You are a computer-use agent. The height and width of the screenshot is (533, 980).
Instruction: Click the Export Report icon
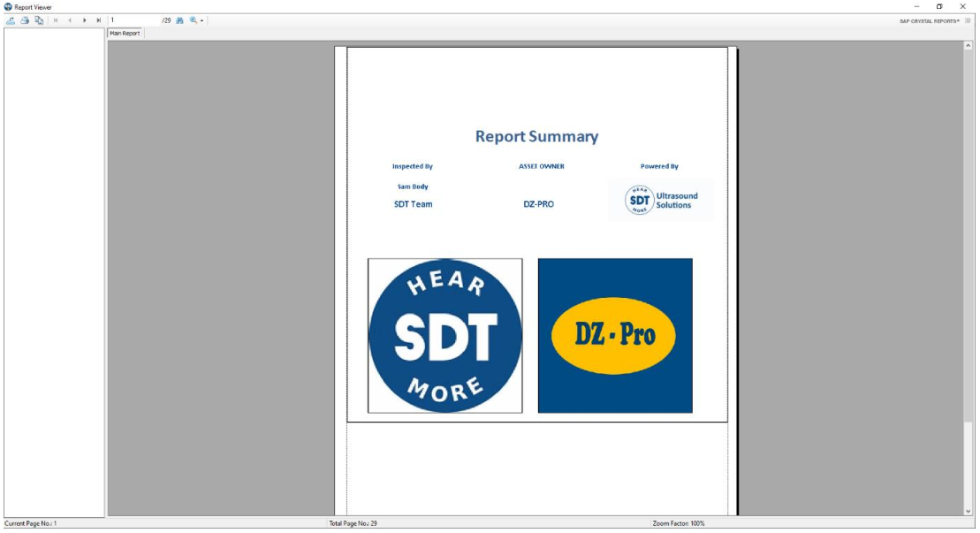pos(11,20)
